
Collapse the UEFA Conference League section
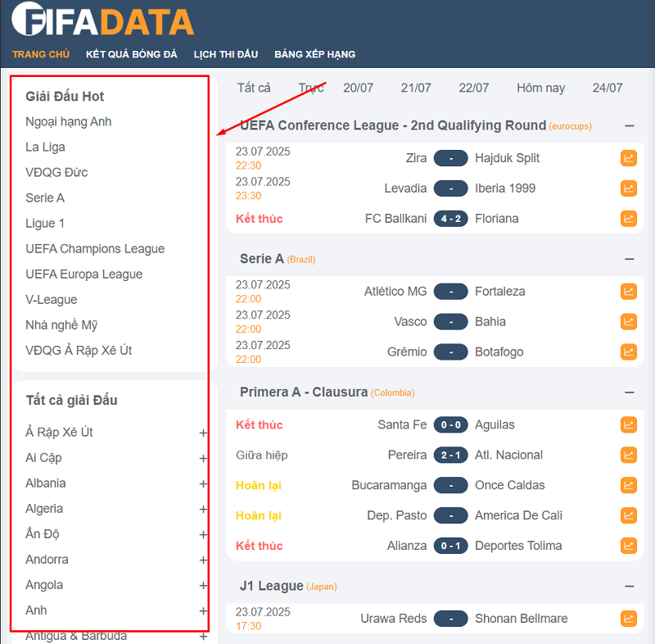tap(630, 126)
